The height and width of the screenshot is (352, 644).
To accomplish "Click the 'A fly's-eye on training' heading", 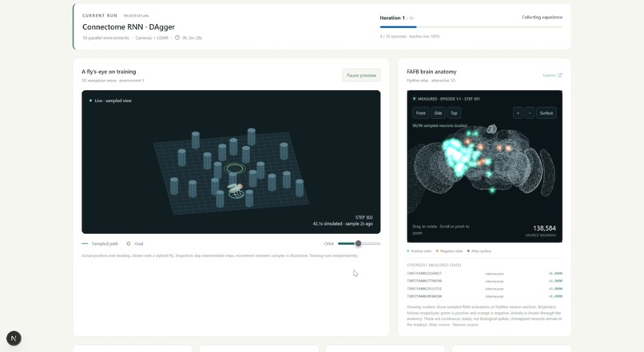I will tap(109, 71).
